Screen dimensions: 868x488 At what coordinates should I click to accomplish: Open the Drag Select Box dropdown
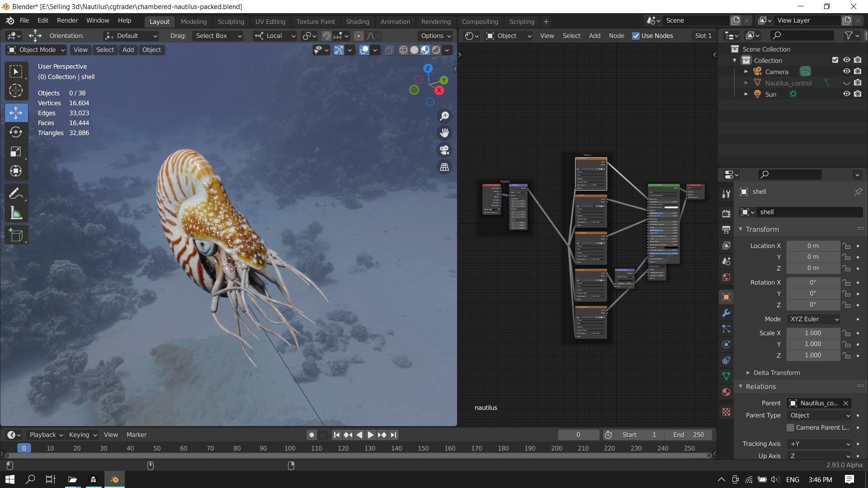coord(218,36)
